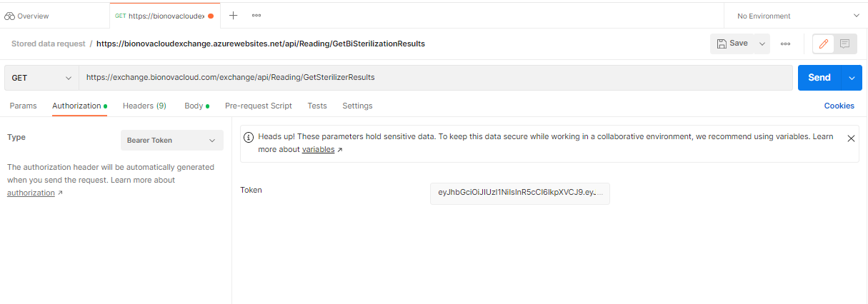Switch to the Tests tab
Image resolution: width=868 pixels, height=304 pixels.
(317, 106)
